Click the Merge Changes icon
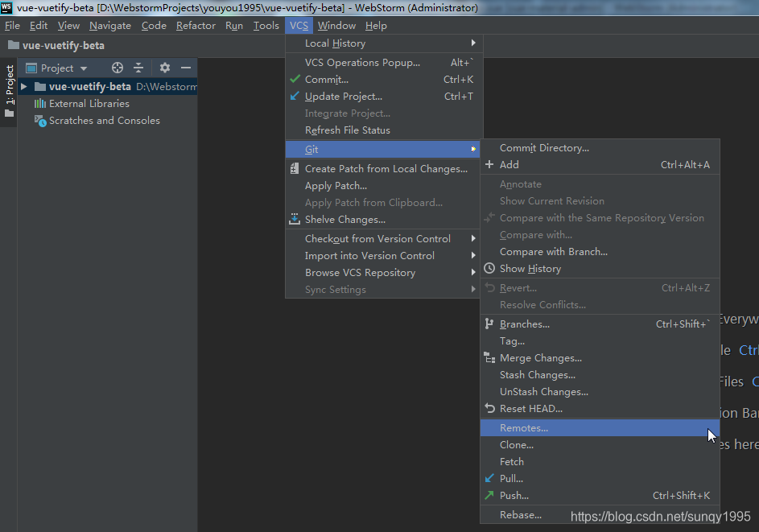 489,357
